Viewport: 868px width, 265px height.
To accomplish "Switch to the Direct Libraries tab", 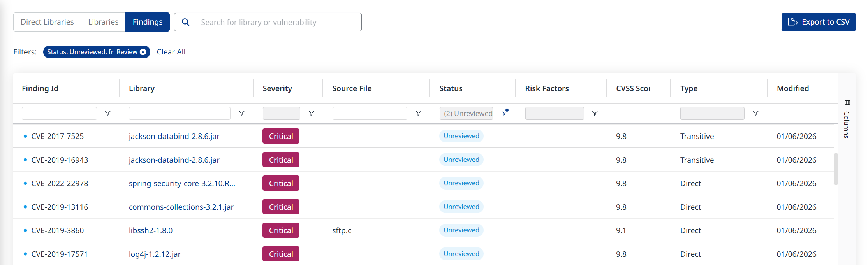I will (x=47, y=22).
